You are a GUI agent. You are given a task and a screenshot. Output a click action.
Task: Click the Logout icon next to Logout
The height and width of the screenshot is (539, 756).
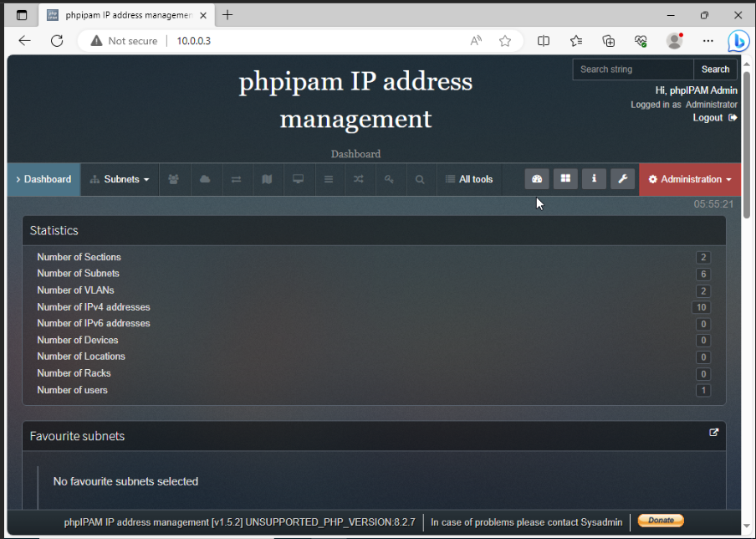pyautogui.click(x=733, y=118)
